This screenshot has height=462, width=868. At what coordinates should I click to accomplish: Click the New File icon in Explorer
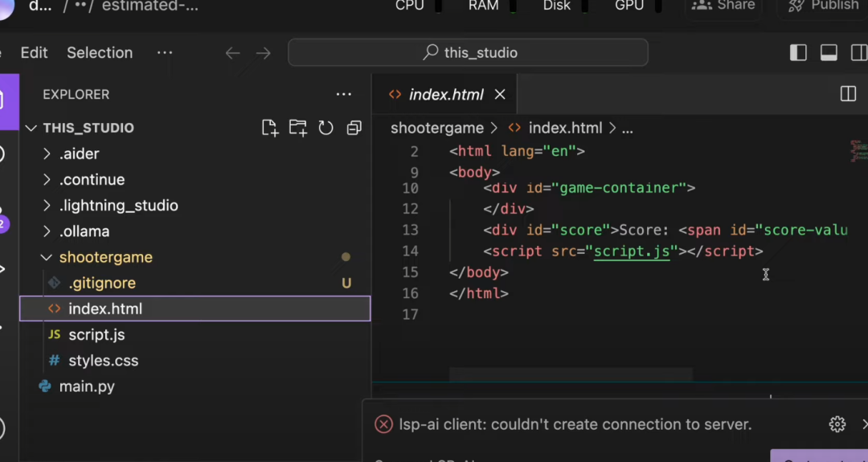(270, 128)
